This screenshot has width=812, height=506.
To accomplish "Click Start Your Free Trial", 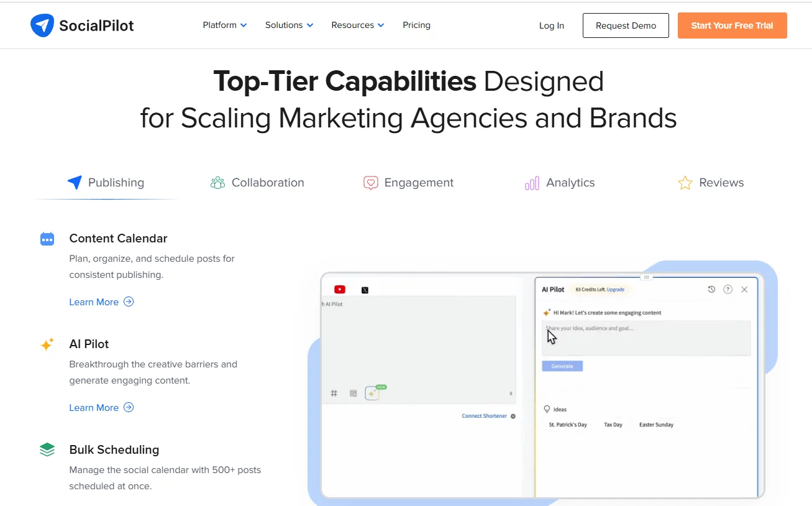I will pos(732,25).
